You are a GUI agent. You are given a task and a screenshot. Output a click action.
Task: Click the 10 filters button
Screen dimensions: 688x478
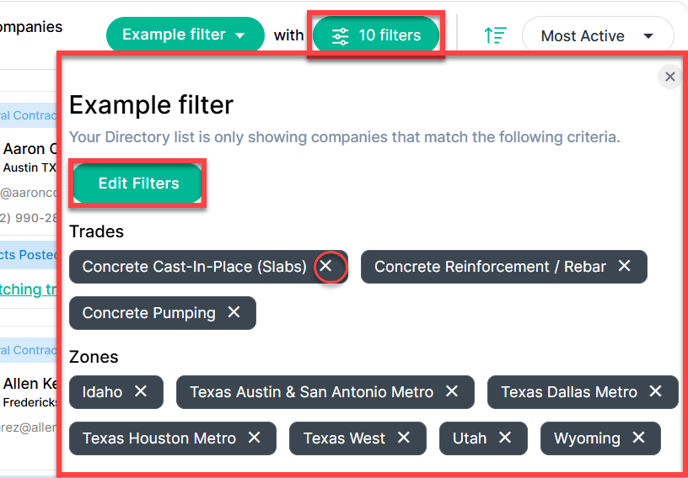(x=376, y=35)
